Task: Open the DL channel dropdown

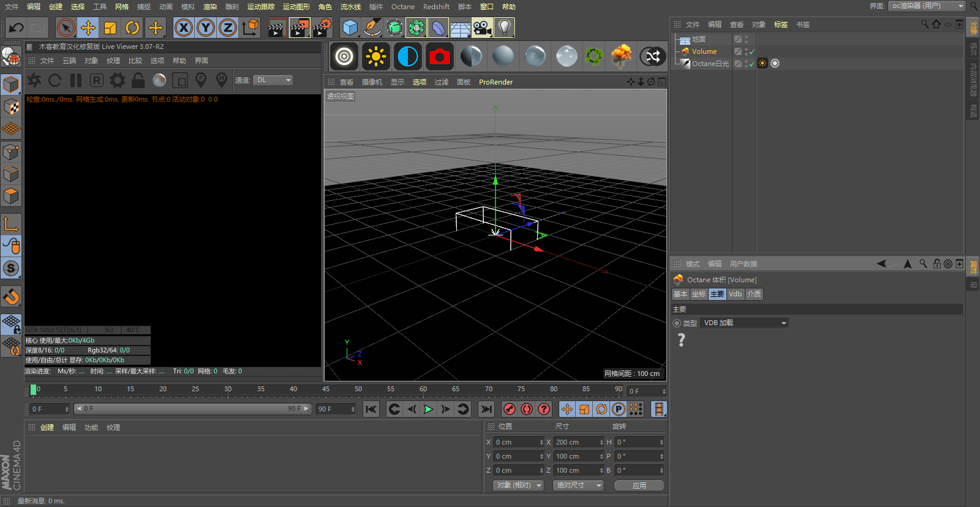Action: [273, 80]
